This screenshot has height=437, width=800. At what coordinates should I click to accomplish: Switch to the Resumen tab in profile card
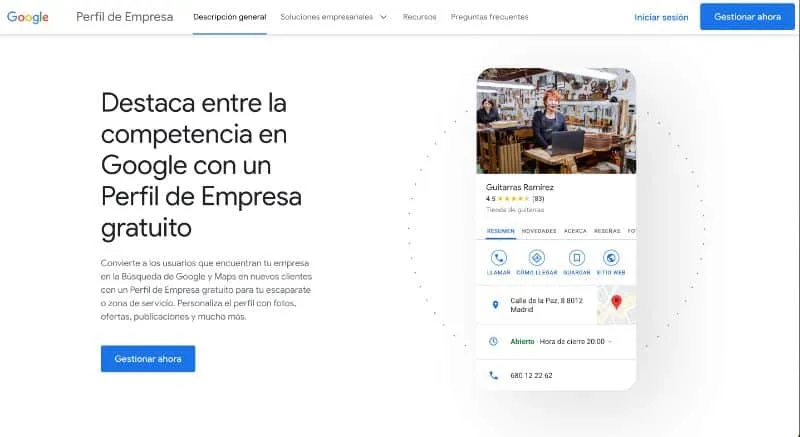pos(501,231)
